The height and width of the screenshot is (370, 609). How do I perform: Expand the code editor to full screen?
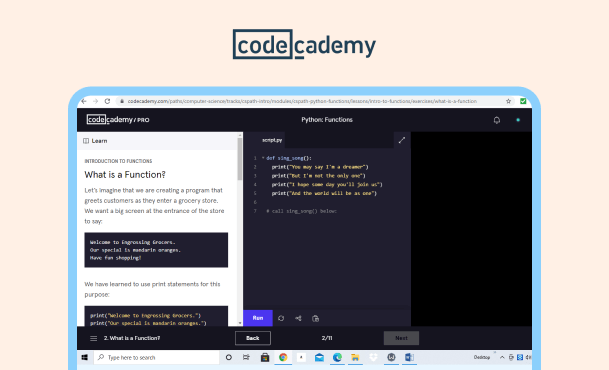point(402,140)
